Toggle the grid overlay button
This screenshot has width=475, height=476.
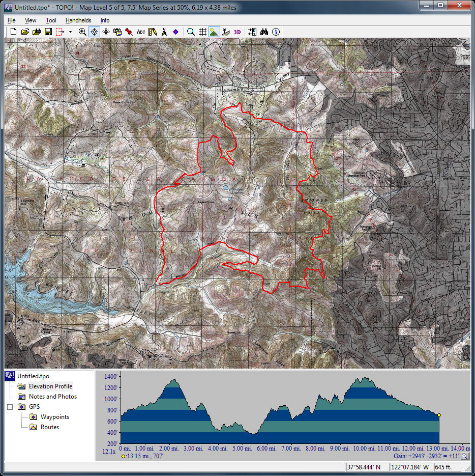click(202, 32)
